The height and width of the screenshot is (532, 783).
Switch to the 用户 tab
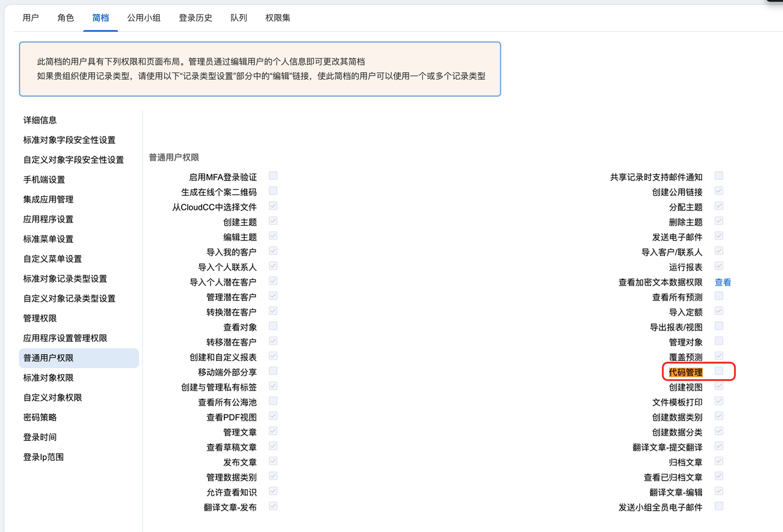pyautogui.click(x=31, y=18)
